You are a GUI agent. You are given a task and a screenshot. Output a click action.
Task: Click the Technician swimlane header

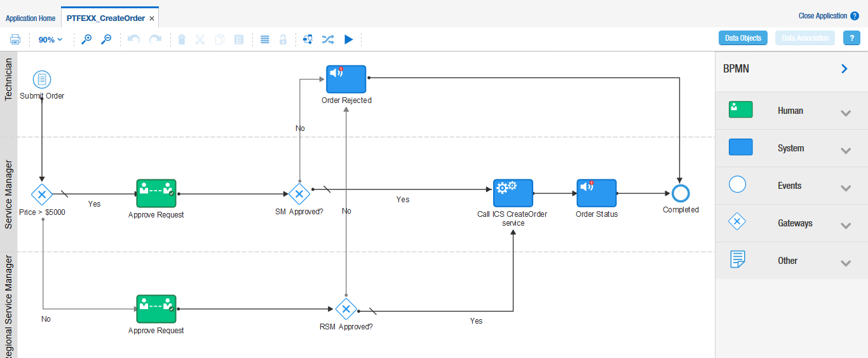pos(9,93)
